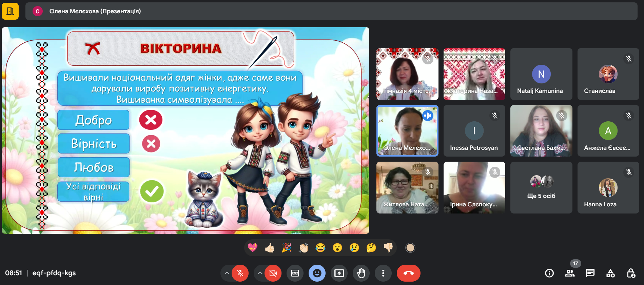Toggle closed captions
This screenshot has height=285, width=644.
295,273
